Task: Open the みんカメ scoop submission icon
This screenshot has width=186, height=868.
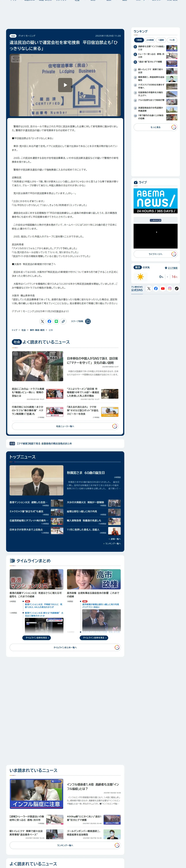Action: coord(88,321)
